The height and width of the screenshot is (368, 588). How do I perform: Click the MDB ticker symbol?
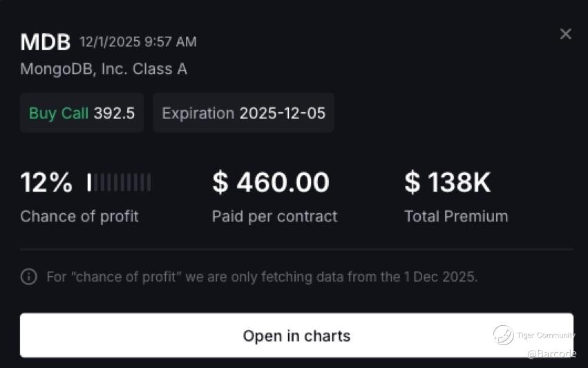click(x=46, y=42)
